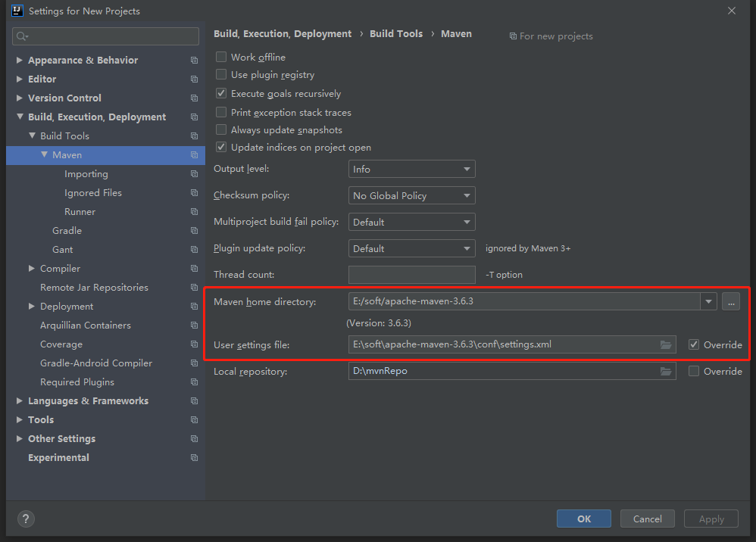Open the Checksum policy dropdown
The height and width of the screenshot is (542, 756).
[411, 195]
